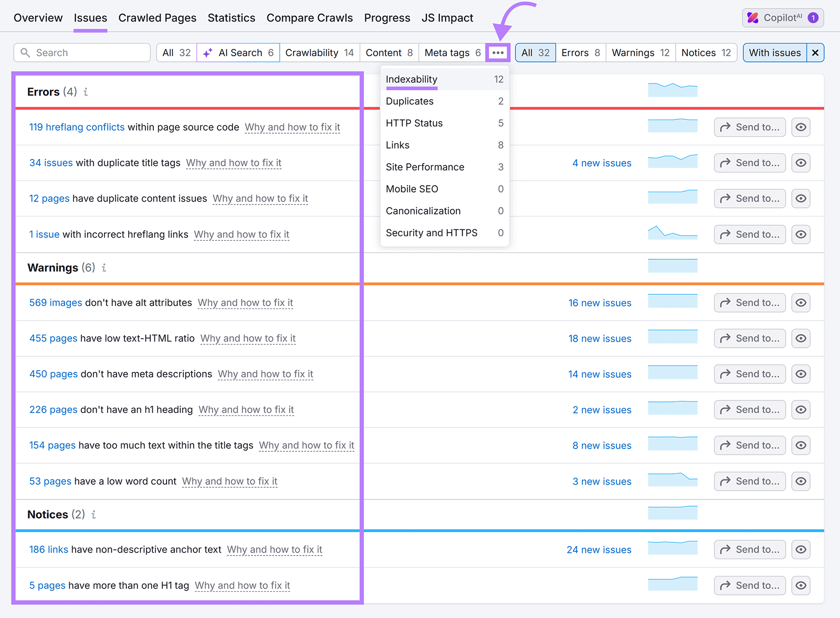Click the AI Search sparkle icon
840x618 pixels.
point(208,52)
